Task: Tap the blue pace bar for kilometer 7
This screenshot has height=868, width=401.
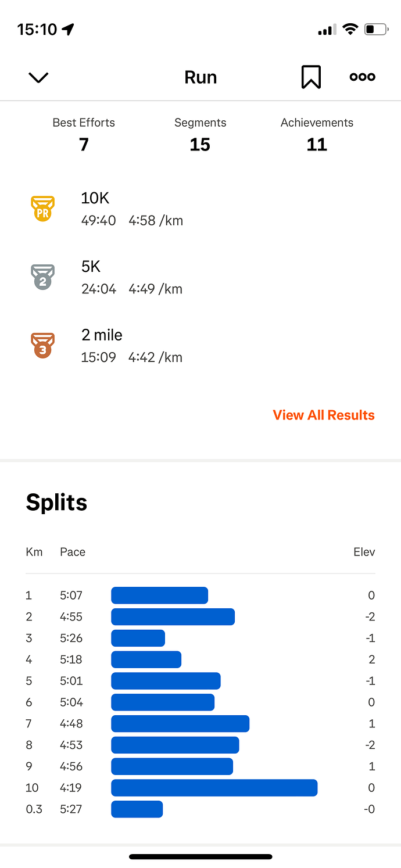Action: coord(180,723)
